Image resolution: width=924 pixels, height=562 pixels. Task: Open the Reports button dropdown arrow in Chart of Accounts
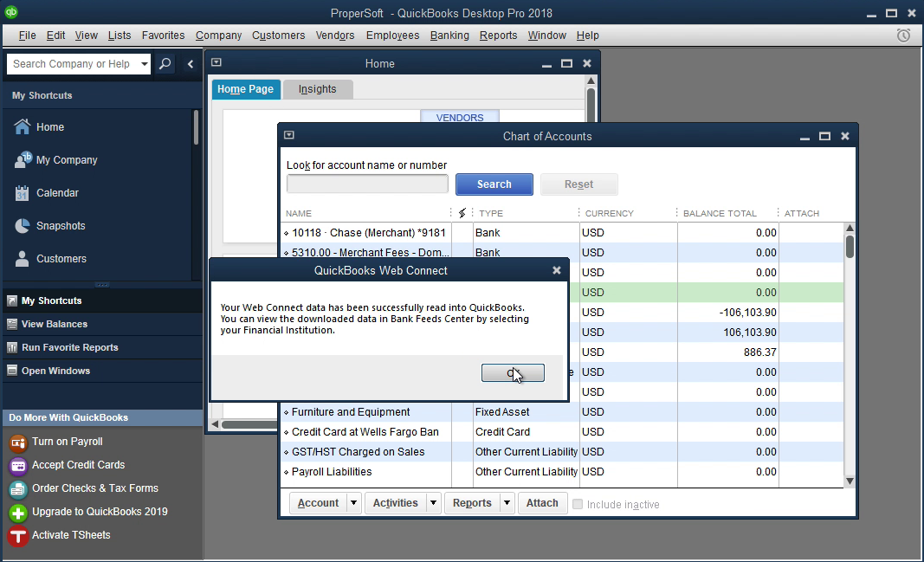click(x=507, y=503)
